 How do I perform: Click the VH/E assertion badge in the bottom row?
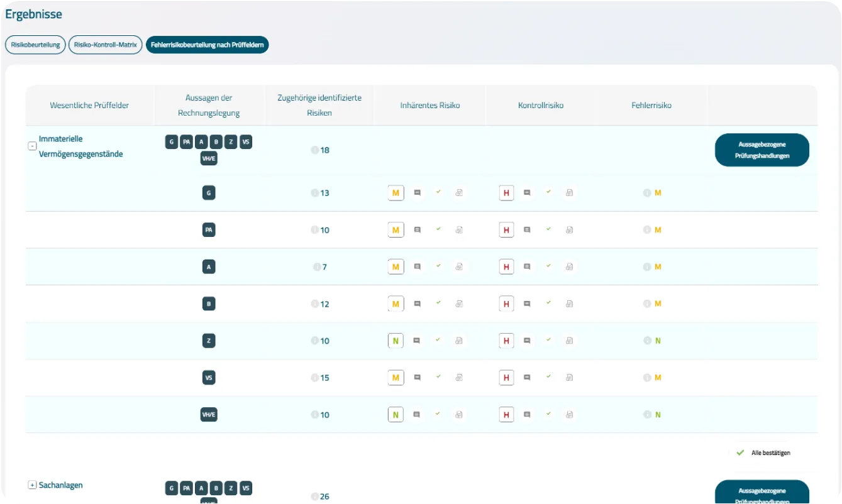[209, 415]
